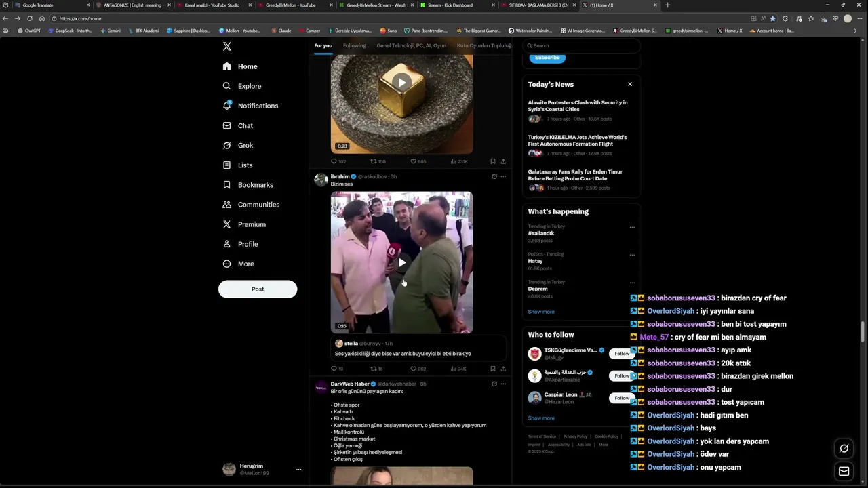Follow Caspian Leon account
Viewport: 868px width, 488px height.
tap(621, 398)
